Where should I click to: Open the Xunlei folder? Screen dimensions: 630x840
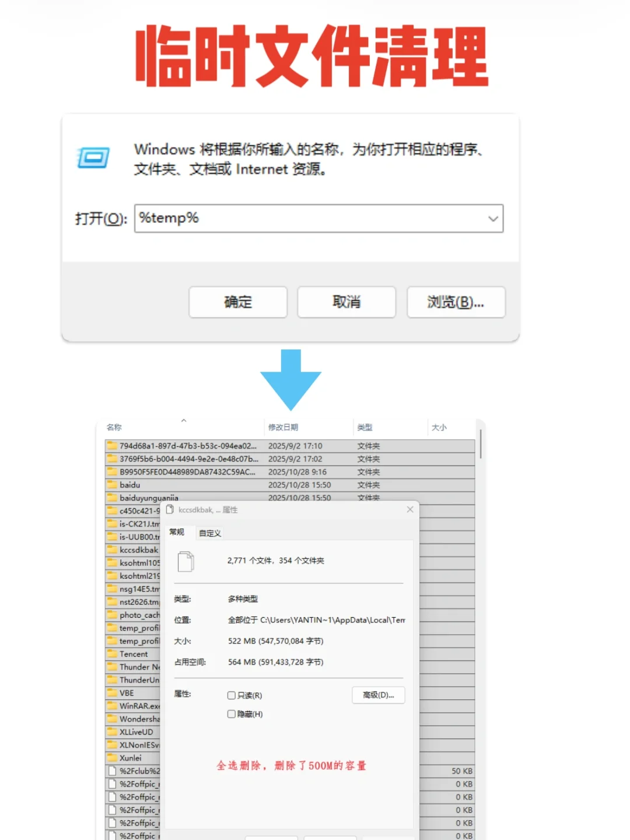130,758
